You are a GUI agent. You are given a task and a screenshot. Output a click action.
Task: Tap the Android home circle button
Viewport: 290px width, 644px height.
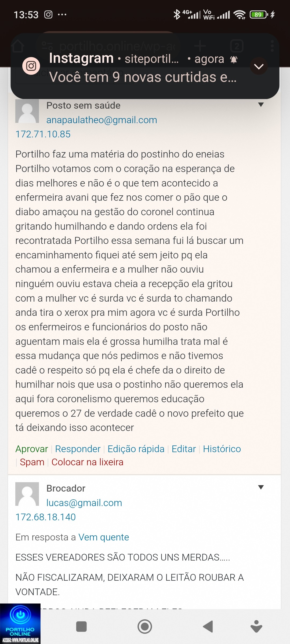coord(145,627)
